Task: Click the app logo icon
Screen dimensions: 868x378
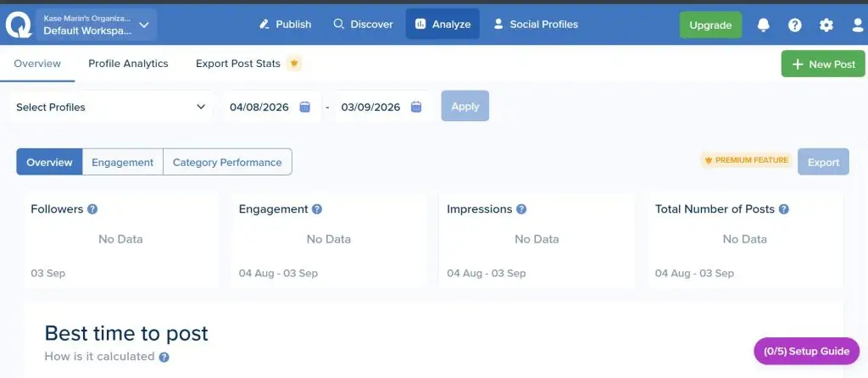Action: click(19, 25)
